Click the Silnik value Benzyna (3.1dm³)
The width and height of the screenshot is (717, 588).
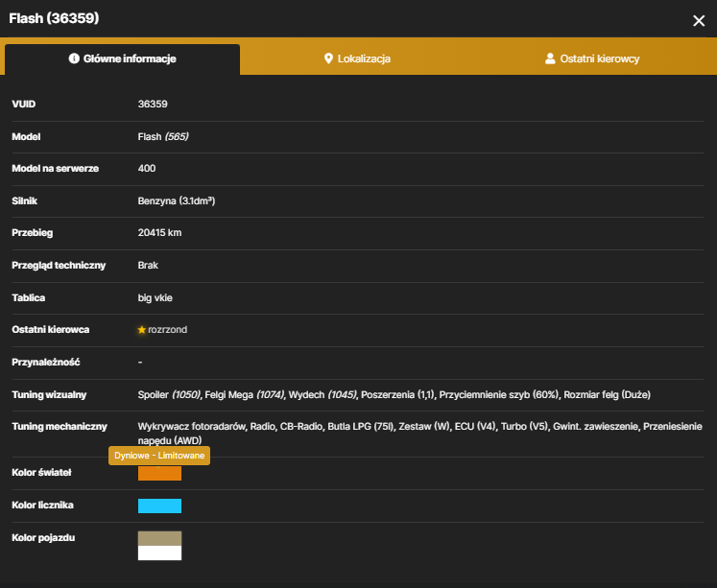177,201
